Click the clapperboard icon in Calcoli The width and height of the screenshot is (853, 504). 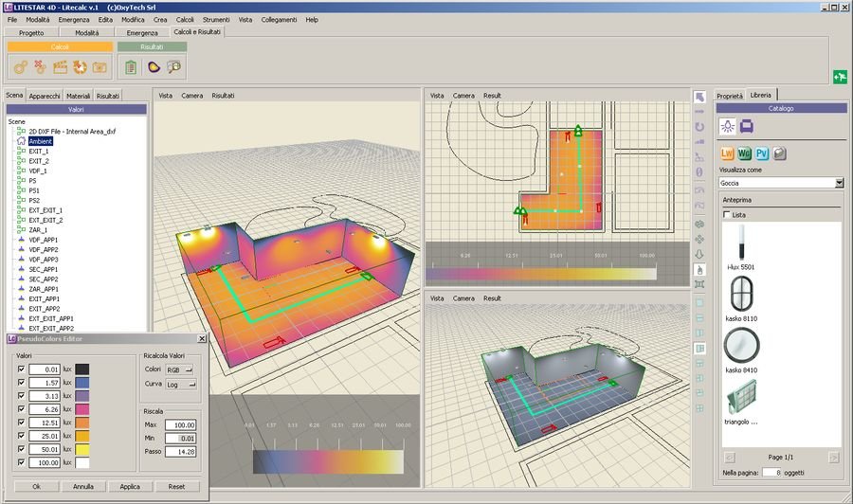(x=60, y=67)
